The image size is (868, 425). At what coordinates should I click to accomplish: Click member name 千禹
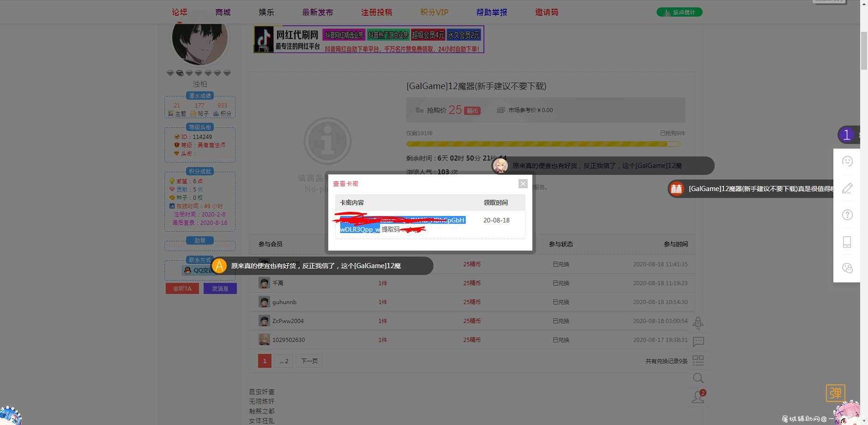[x=278, y=283]
